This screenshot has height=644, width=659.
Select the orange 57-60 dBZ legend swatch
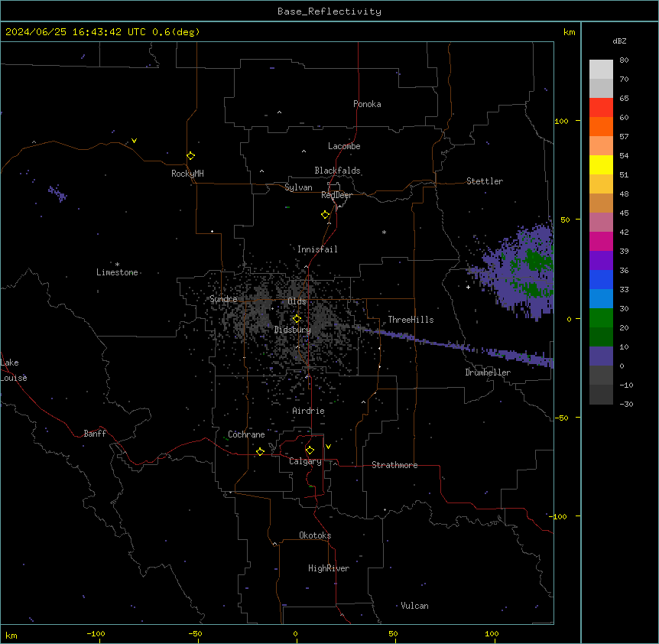click(601, 126)
